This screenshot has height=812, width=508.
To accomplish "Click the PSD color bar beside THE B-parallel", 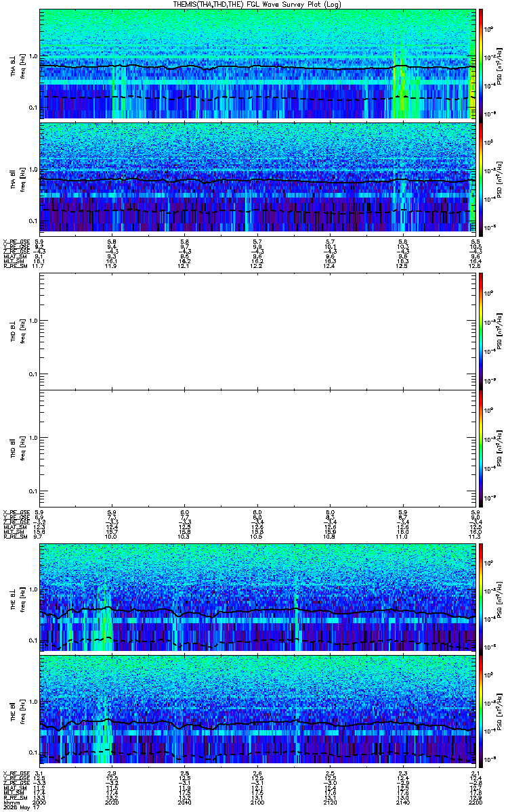I will point(481,710).
